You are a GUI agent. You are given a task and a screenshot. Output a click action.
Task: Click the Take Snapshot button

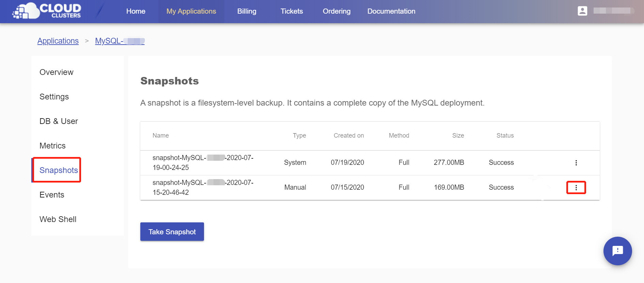coord(172,232)
